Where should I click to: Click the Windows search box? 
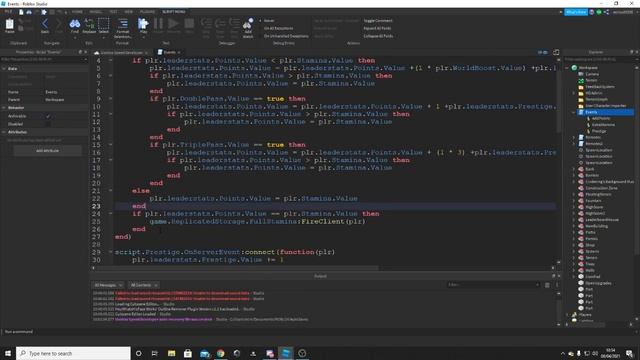73,353
